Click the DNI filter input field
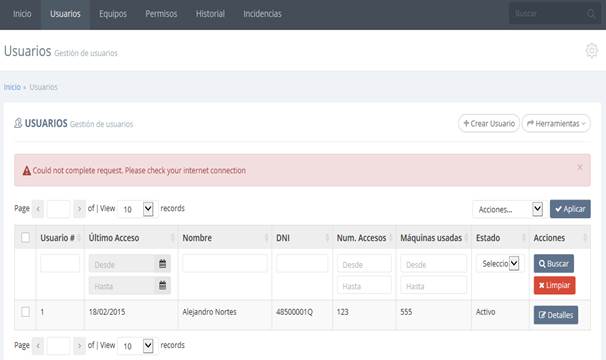The image size is (606, 360). (x=302, y=264)
